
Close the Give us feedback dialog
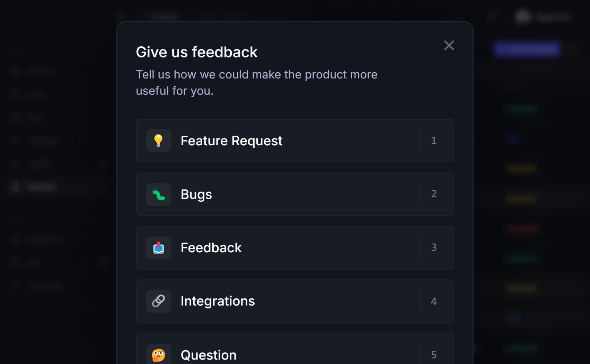(x=449, y=45)
